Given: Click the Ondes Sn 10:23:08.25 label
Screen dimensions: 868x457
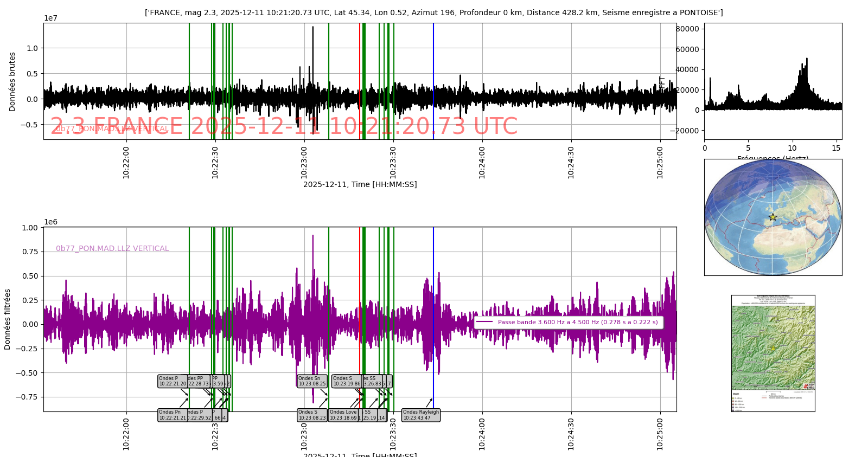Looking at the screenshot, I should click(312, 381).
